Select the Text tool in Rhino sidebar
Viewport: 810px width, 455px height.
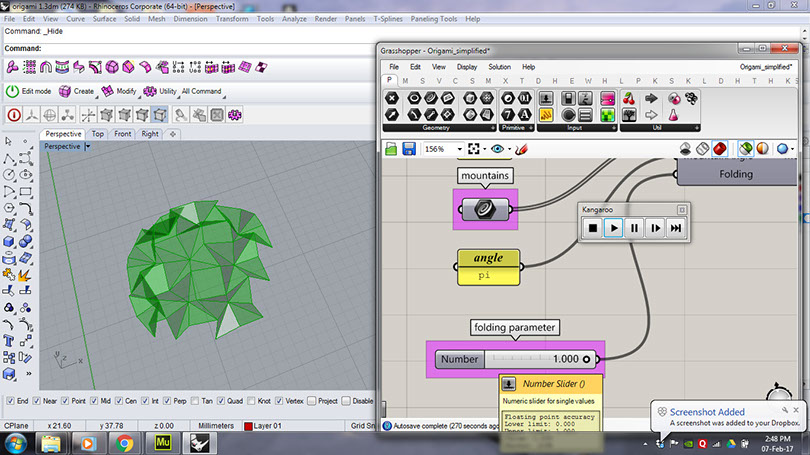pos(9,340)
